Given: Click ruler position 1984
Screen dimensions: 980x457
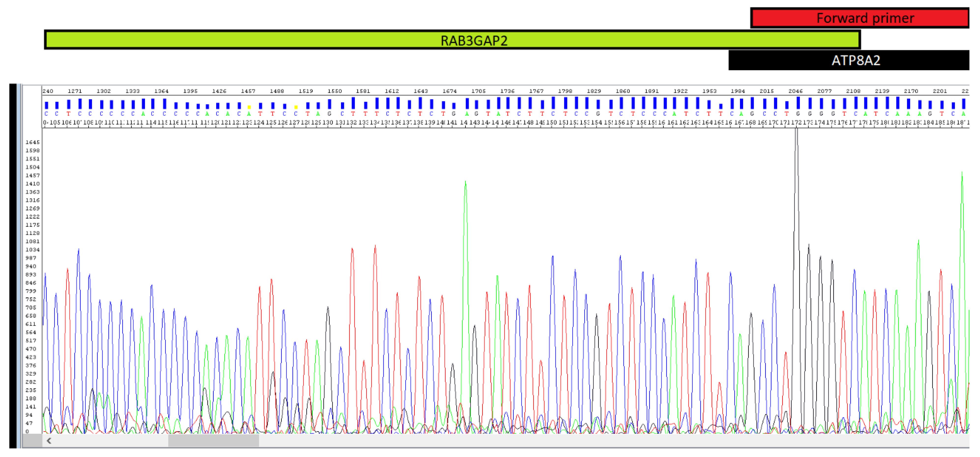Looking at the screenshot, I should (x=738, y=91).
